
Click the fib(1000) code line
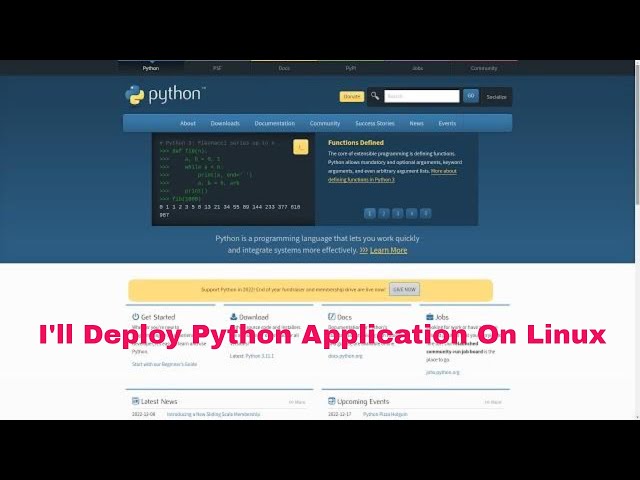[180, 199]
